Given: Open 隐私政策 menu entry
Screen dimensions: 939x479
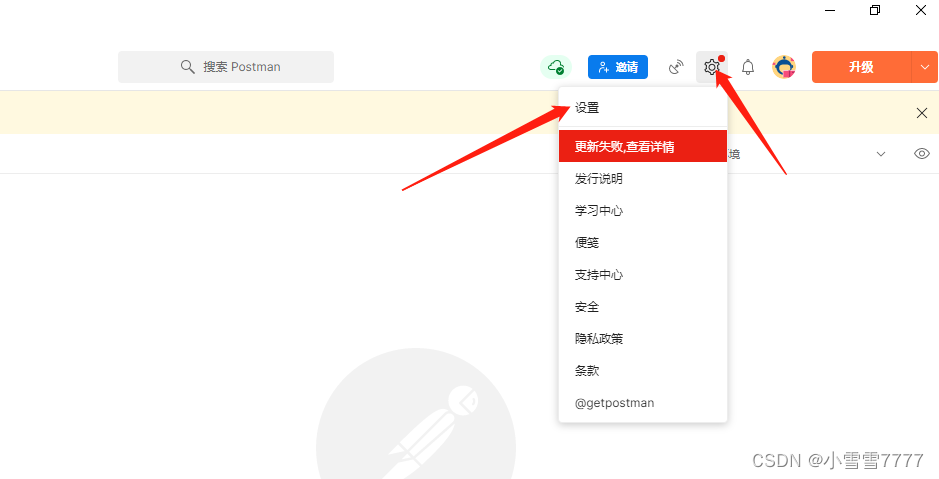Looking at the screenshot, I should [643, 339].
